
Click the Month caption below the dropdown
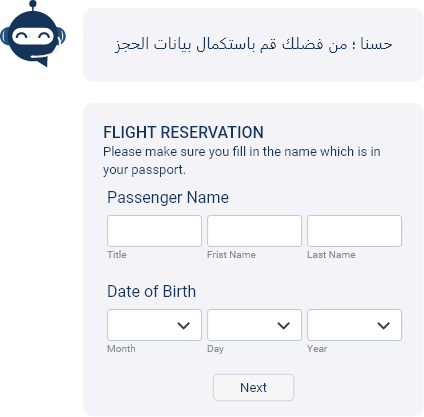pyautogui.click(x=121, y=349)
